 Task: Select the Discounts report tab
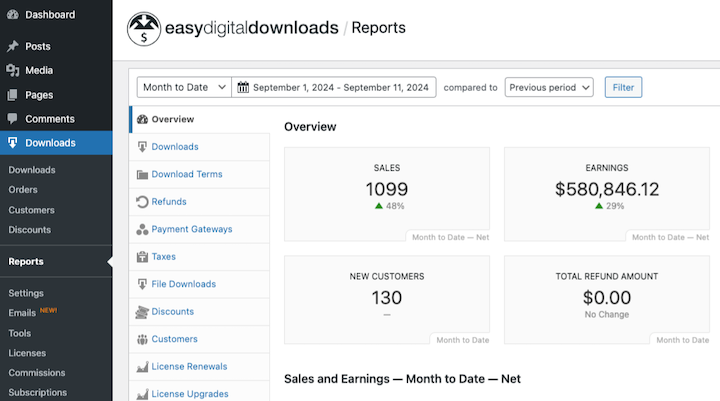coord(199,312)
